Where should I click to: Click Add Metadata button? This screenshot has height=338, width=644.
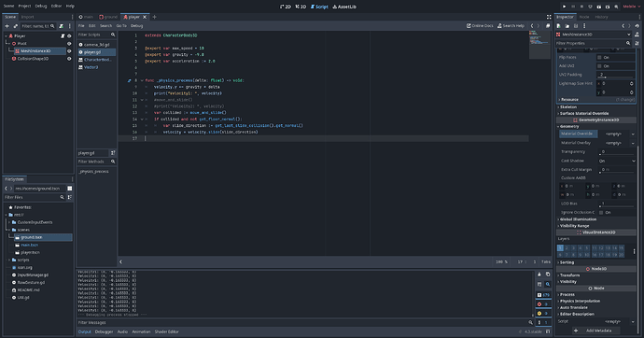595,331
